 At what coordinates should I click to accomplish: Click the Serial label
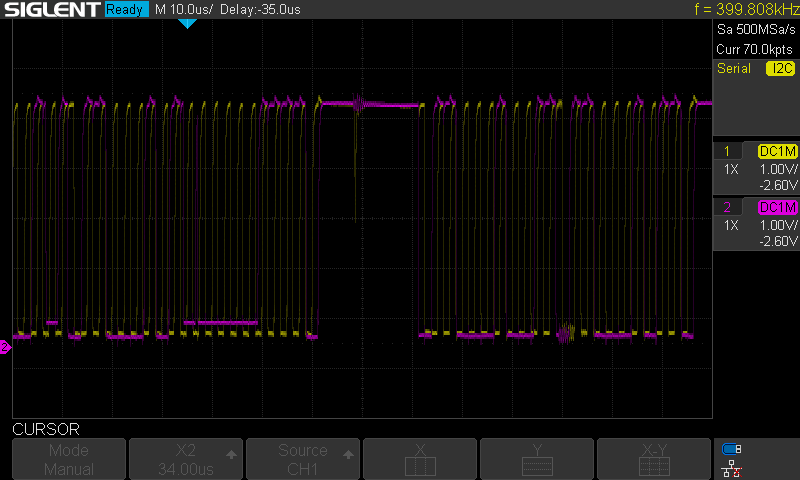[734, 68]
